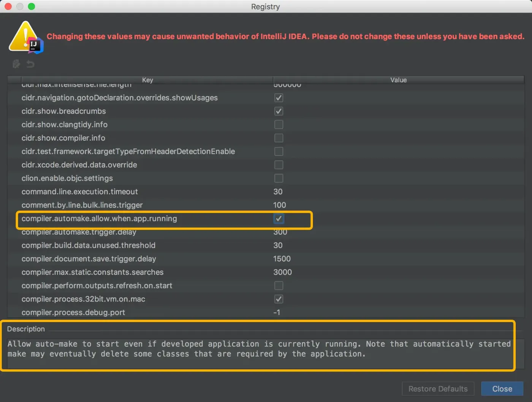Enable cidr.show.clangtidy.info checkbox
The image size is (532, 402).
tap(279, 124)
